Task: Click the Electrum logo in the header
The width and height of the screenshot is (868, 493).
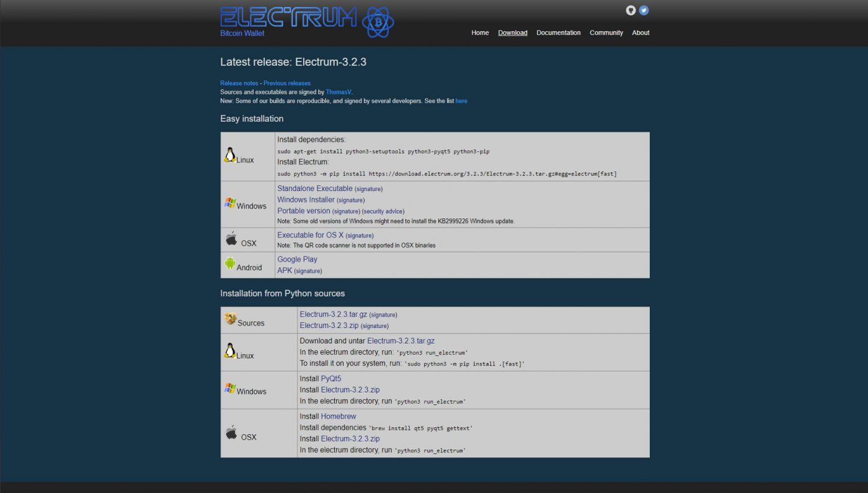Action: tap(307, 21)
